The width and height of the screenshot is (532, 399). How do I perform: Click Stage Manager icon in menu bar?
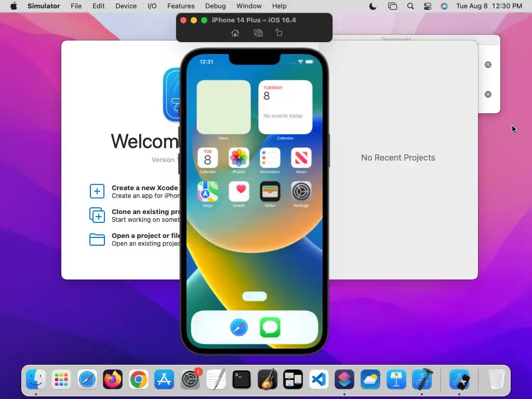tap(392, 6)
